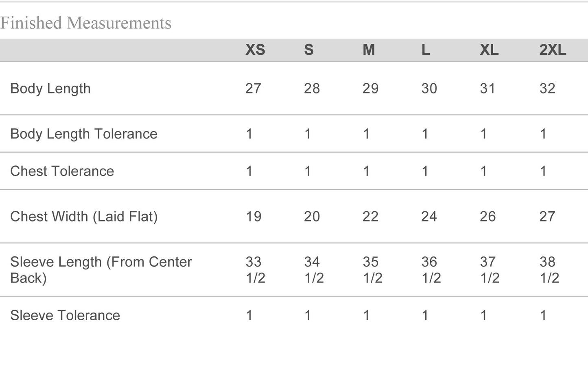588x369 pixels.
Task: Select the M size column header
Action: [x=369, y=50]
